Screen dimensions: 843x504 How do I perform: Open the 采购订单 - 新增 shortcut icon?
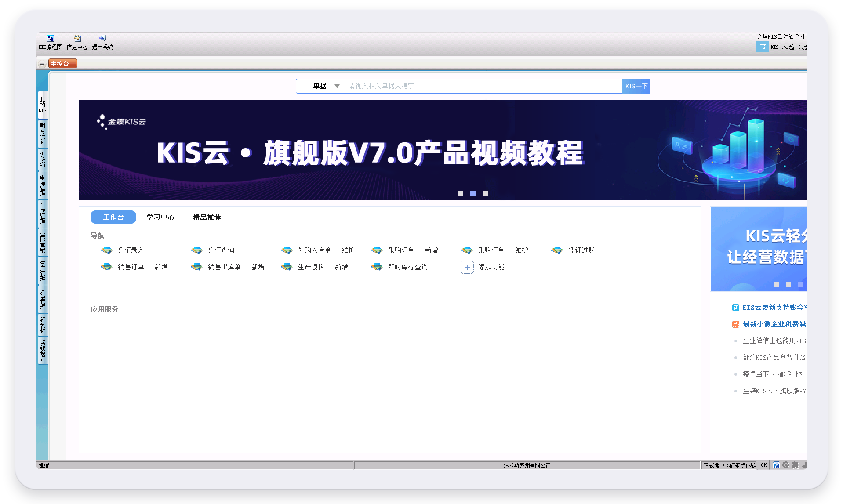point(377,250)
